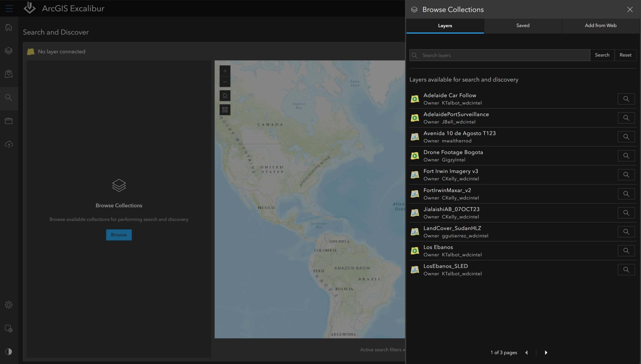Open the basemap gallery grid icon on the map
641x364 pixels.
point(225,110)
